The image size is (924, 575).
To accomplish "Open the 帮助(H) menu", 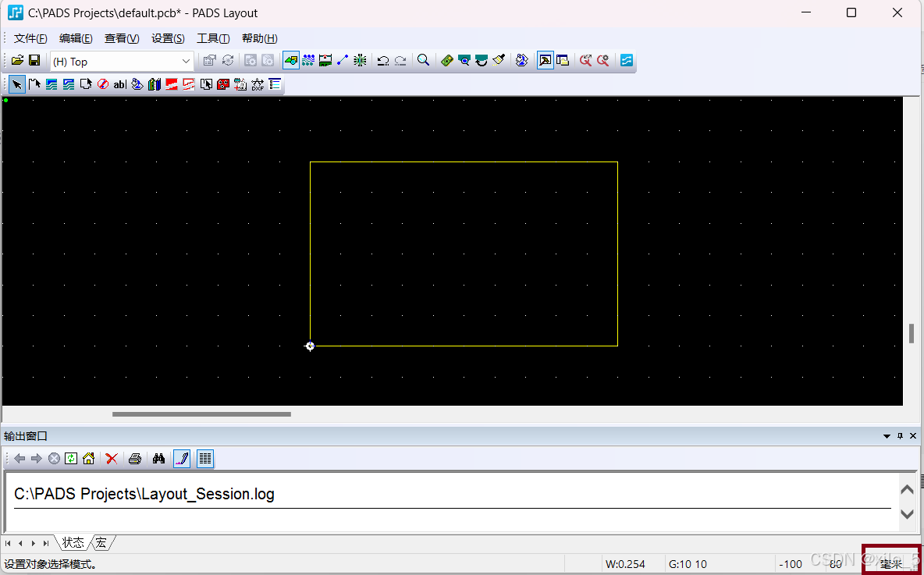I will pyautogui.click(x=259, y=38).
